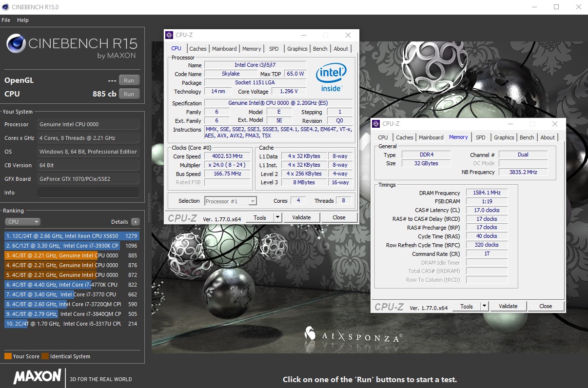The height and width of the screenshot is (388, 588).
Task: Open About tab in Memory window
Action: (x=548, y=137)
